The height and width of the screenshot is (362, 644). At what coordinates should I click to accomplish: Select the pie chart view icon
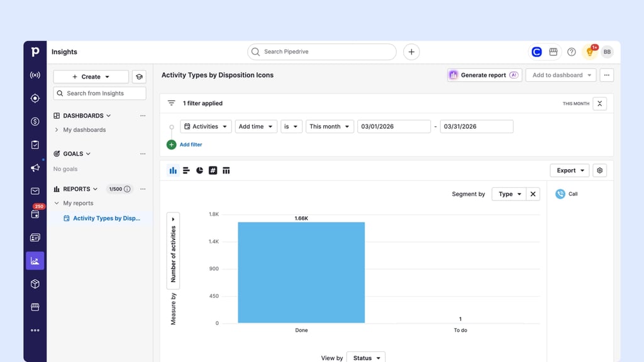tap(199, 170)
